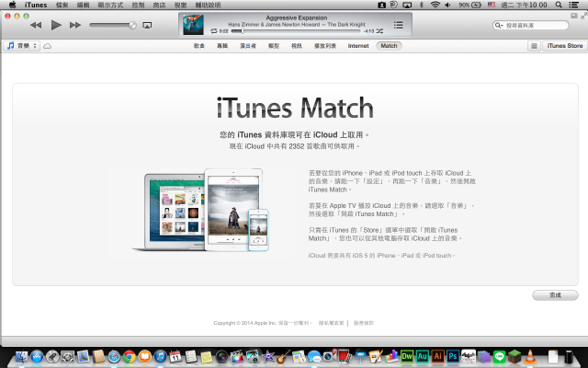The width and height of the screenshot is (588, 368).
Task: Open the 編輯 menu
Action: (83, 5)
